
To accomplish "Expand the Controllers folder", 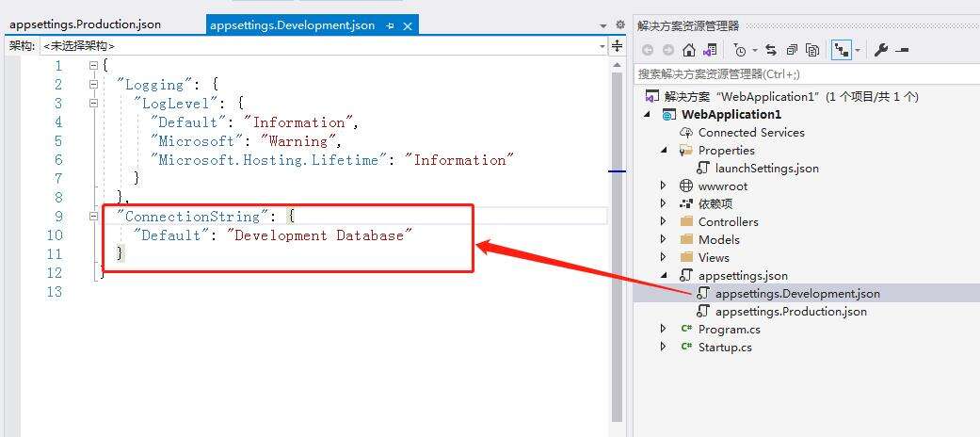I will pos(663,222).
